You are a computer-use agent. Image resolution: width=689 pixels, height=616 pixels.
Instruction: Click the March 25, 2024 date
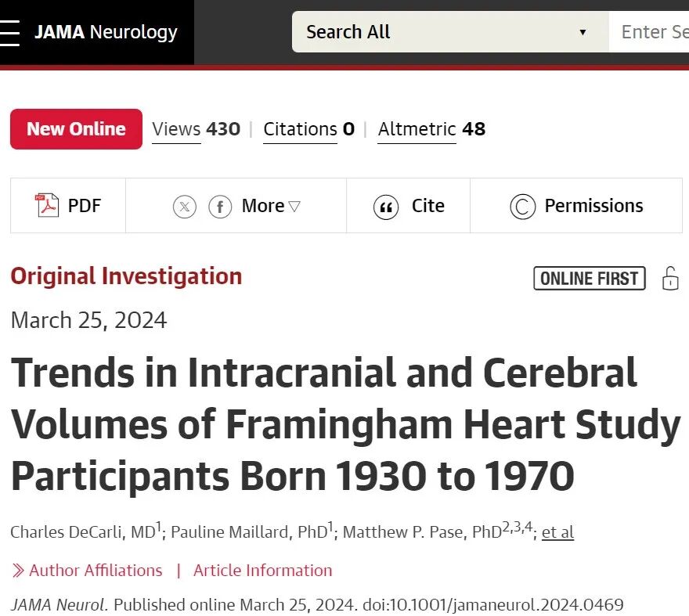(x=88, y=320)
